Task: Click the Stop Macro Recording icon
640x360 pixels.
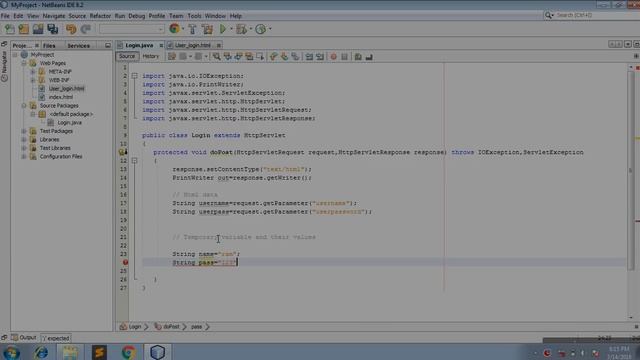Action: (344, 57)
